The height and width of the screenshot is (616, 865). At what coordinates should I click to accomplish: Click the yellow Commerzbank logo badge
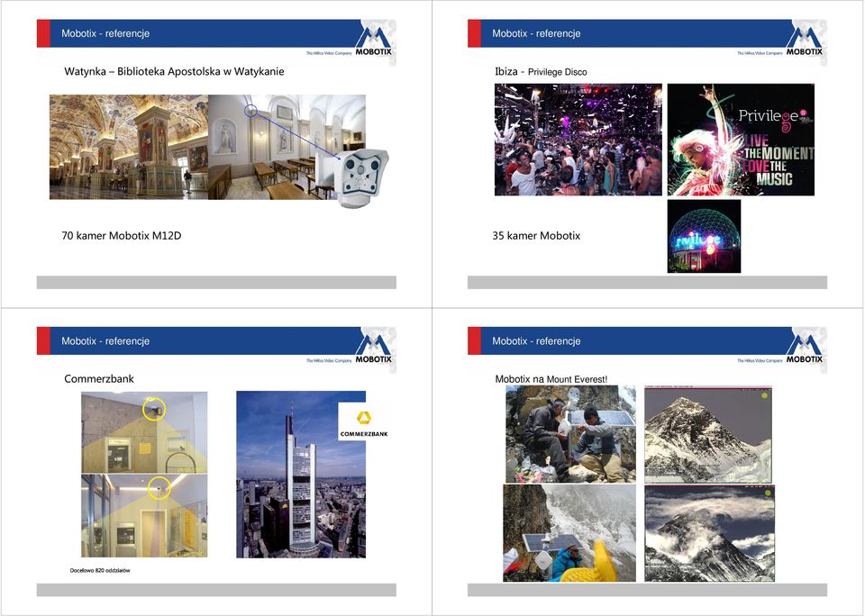tap(363, 421)
